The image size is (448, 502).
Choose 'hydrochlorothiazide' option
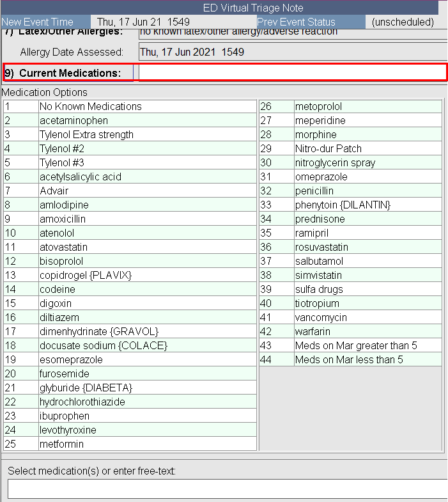pos(130,402)
